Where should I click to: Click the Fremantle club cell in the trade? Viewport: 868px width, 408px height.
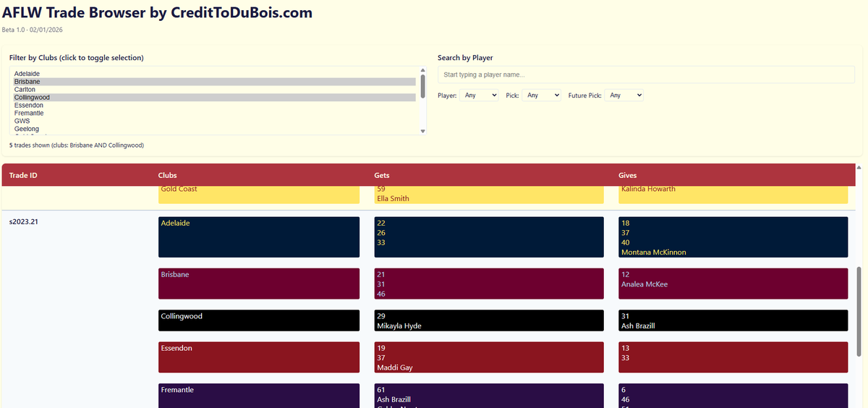point(259,396)
